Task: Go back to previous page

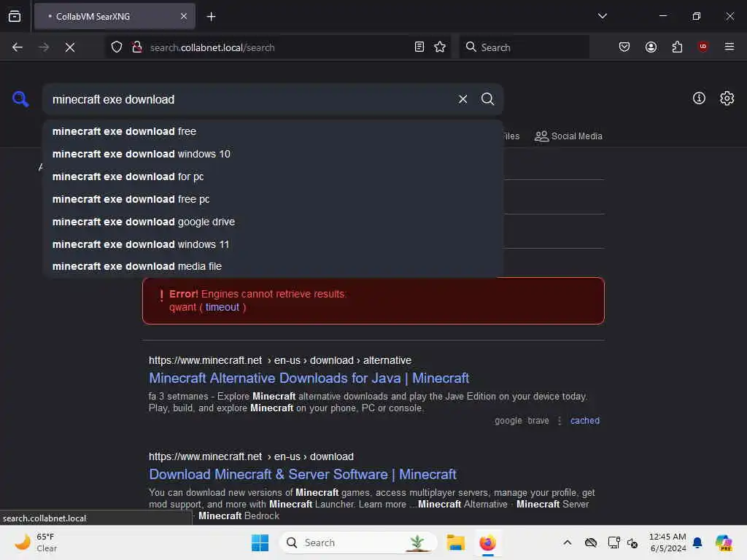Action: coord(18,47)
